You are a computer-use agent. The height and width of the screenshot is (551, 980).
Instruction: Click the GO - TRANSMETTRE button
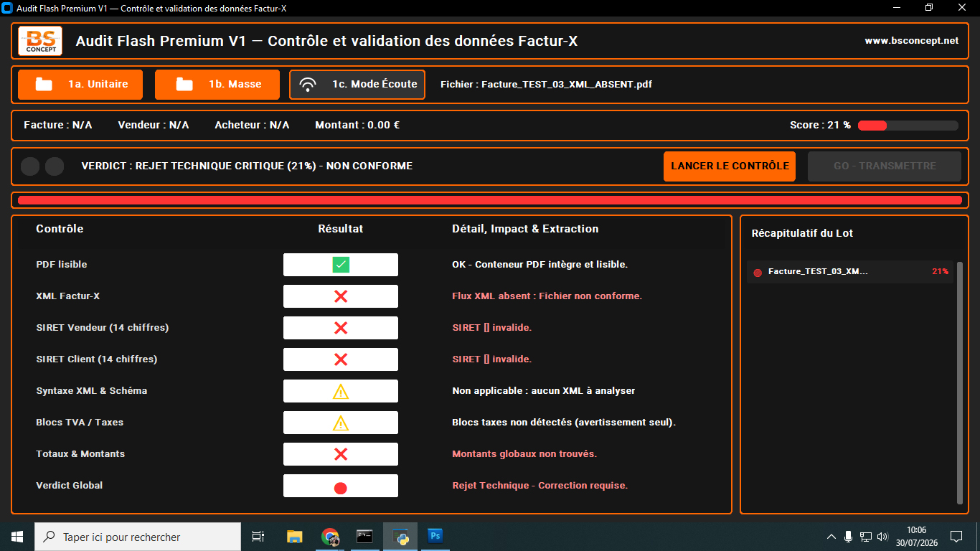(885, 166)
